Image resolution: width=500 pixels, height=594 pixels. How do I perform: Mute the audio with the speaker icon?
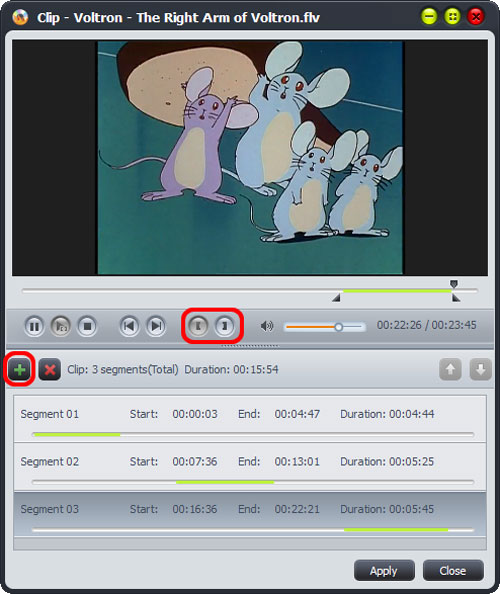pyautogui.click(x=267, y=326)
